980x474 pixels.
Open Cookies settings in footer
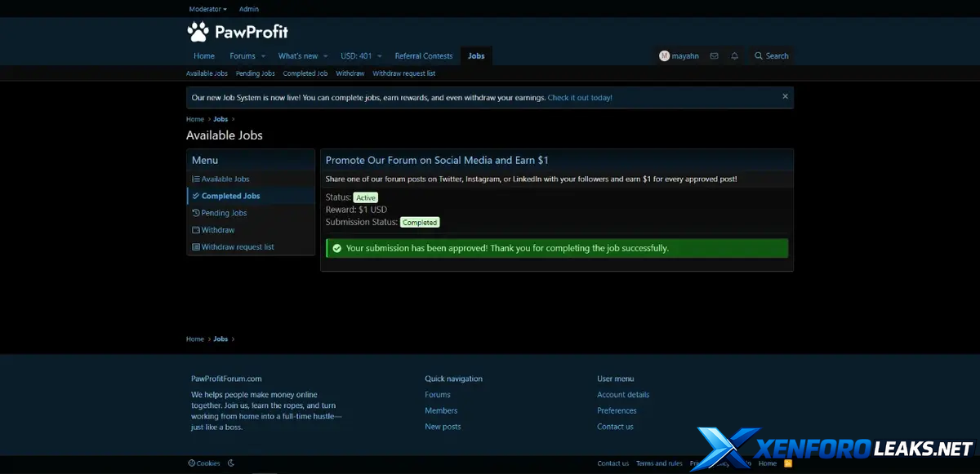click(x=204, y=463)
